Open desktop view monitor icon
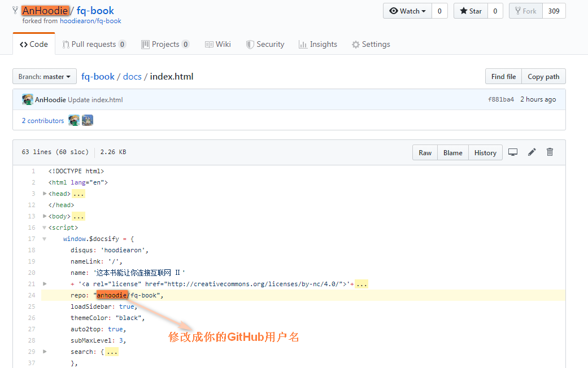 513,152
